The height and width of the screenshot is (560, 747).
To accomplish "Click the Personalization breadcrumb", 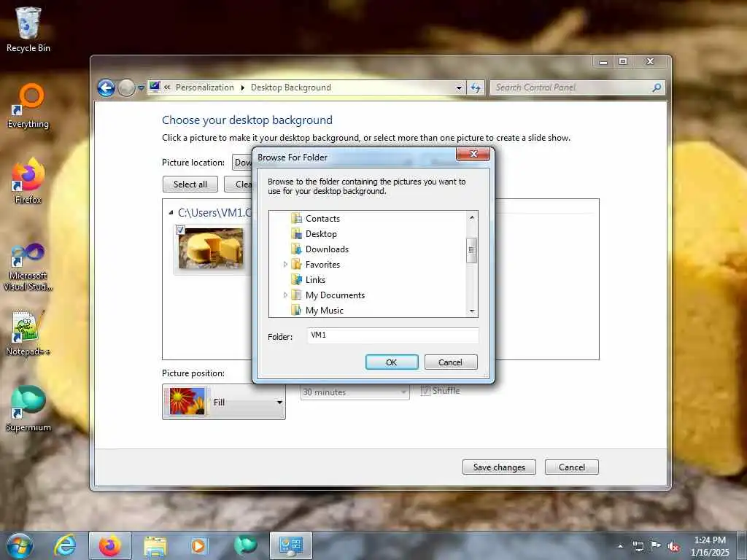I will click(205, 87).
